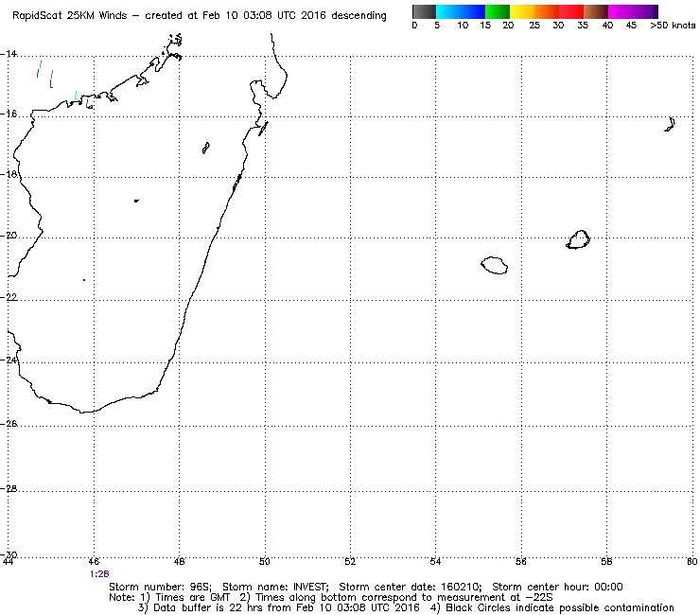The image size is (700, 615).
Task: Click the red 30–35 knots legend color
Action: click(x=571, y=11)
